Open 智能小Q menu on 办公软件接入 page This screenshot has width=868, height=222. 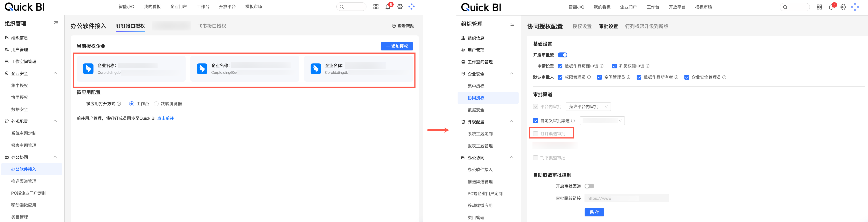click(126, 7)
